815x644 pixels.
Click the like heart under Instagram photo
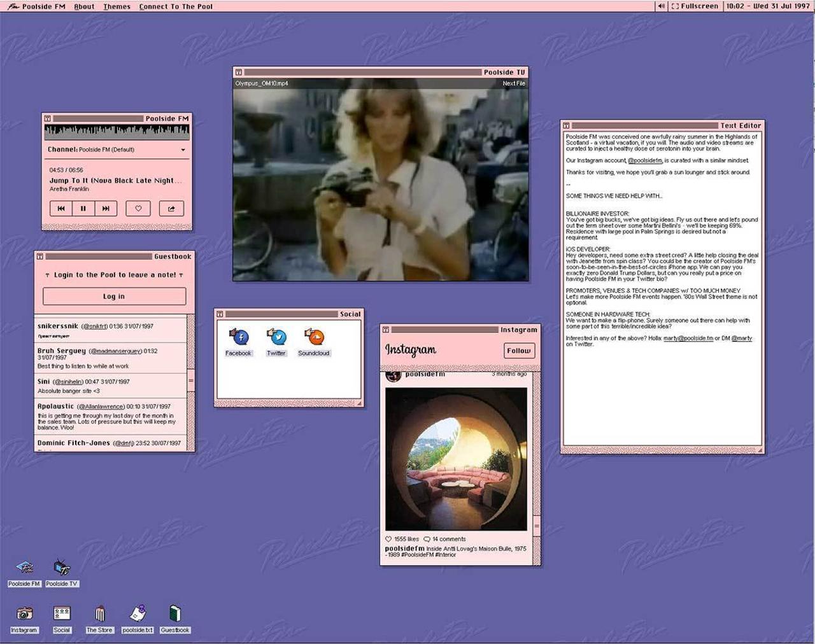[x=388, y=539]
